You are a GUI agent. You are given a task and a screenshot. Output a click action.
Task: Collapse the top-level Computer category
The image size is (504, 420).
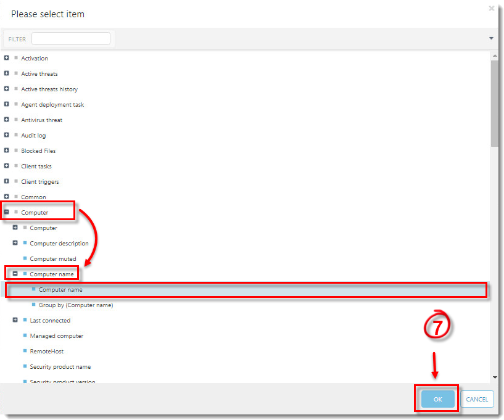(6, 212)
